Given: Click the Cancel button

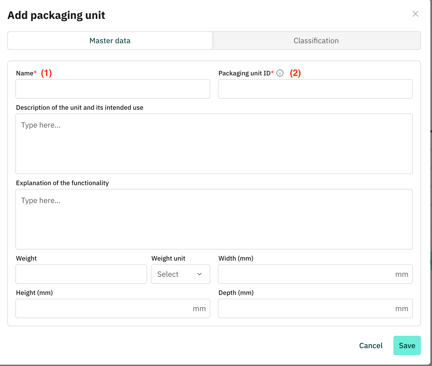Looking at the screenshot, I should tap(371, 345).
